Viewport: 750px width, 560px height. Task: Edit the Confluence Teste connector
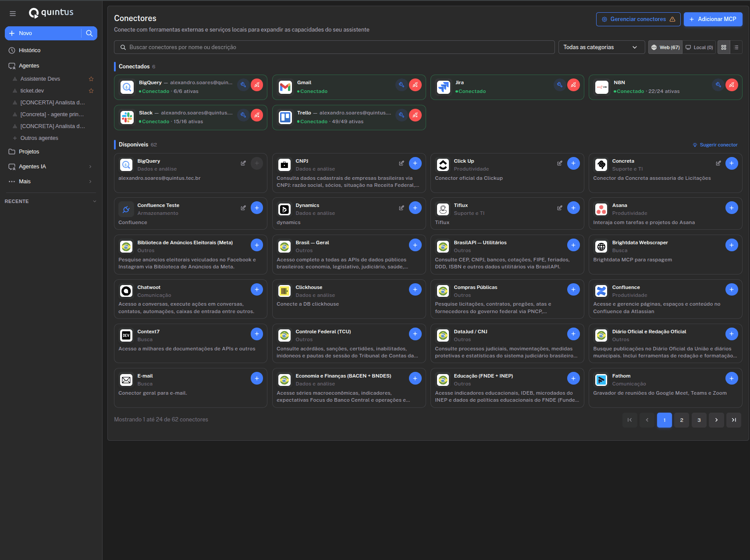pyautogui.click(x=243, y=208)
